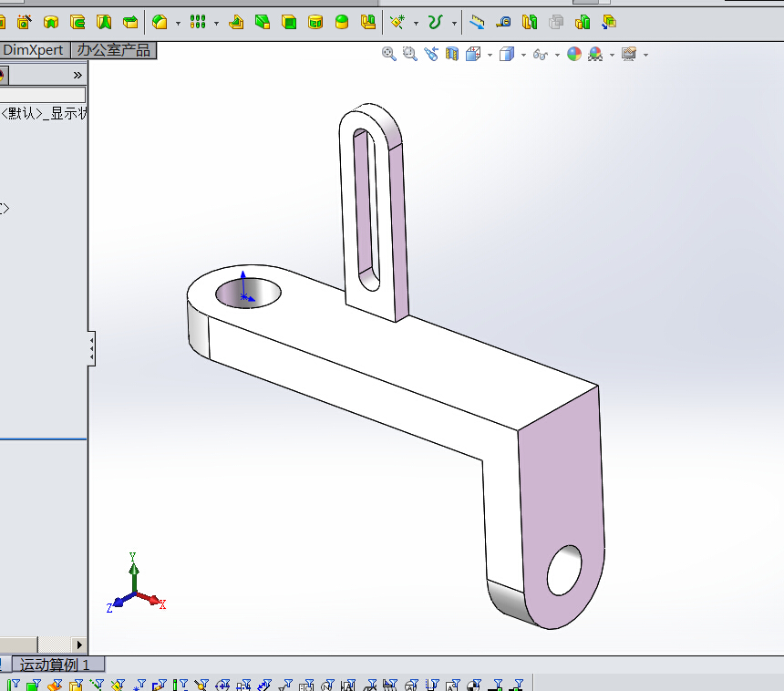The image size is (784, 691).
Task: Open the 运动算例 1 tab
Action: (x=58, y=665)
